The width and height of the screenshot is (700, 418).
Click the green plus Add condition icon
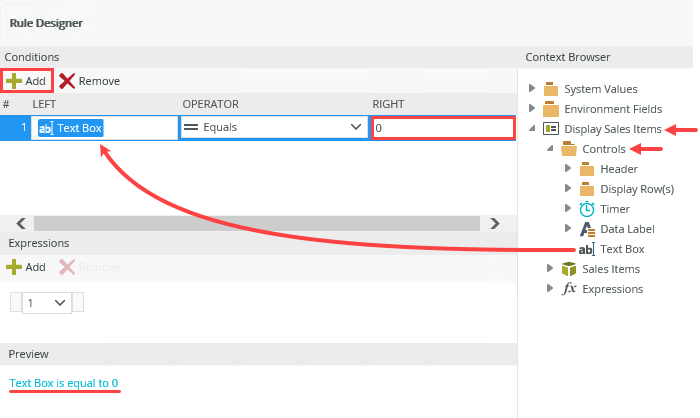click(14, 80)
